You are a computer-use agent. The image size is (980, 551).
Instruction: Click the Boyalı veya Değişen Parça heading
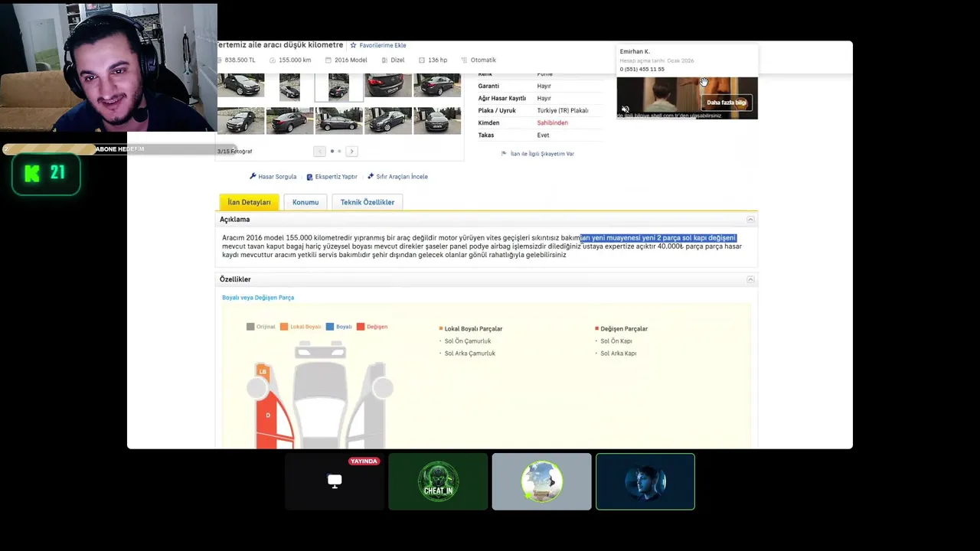point(258,298)
